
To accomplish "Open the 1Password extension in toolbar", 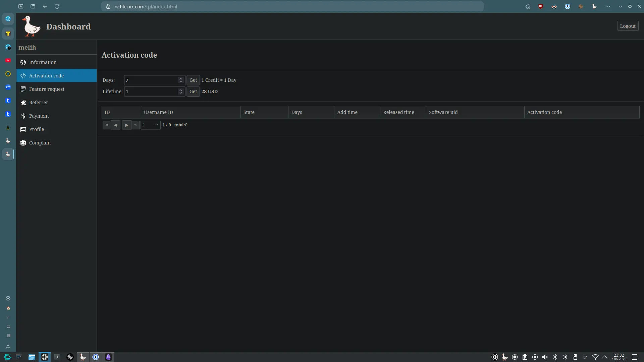I will (x=568, y=6).
